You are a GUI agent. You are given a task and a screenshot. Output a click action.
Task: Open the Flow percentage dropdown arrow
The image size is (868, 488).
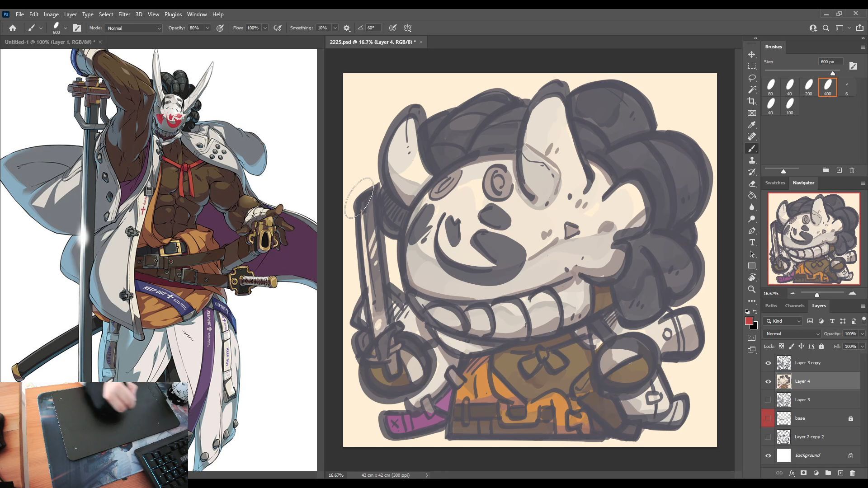[265, 28]
